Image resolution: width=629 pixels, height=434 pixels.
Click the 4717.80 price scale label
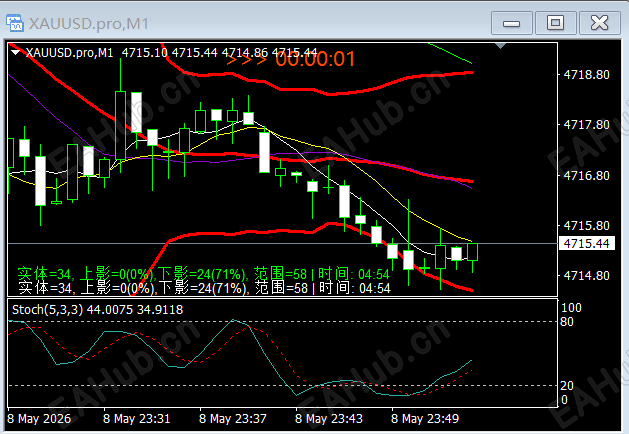pos(586,125)
